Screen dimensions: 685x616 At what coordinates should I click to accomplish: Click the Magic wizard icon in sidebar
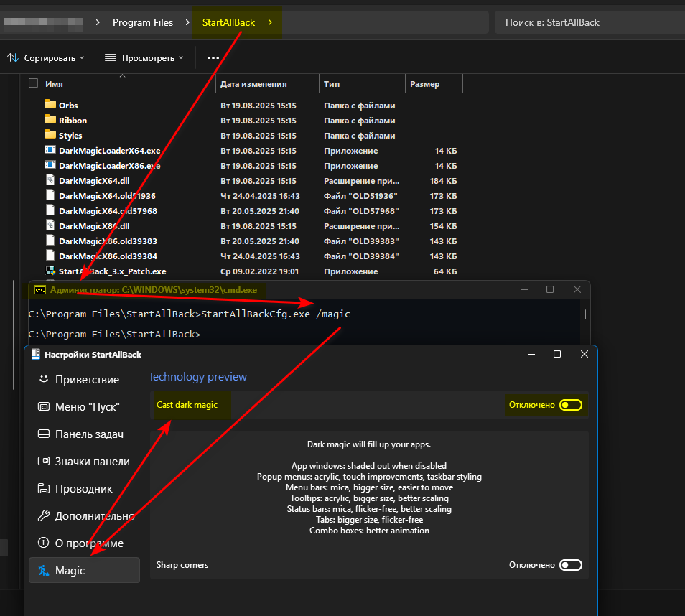43,570
